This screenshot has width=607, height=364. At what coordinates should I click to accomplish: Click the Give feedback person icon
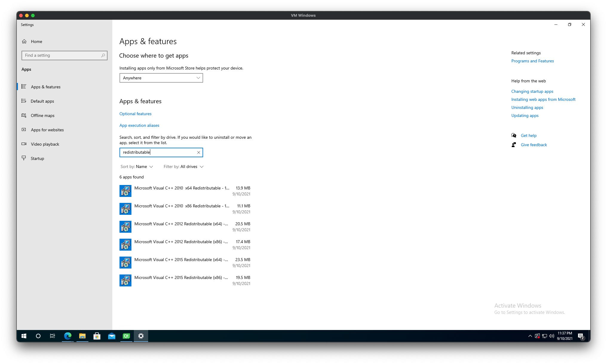(514, 145)
